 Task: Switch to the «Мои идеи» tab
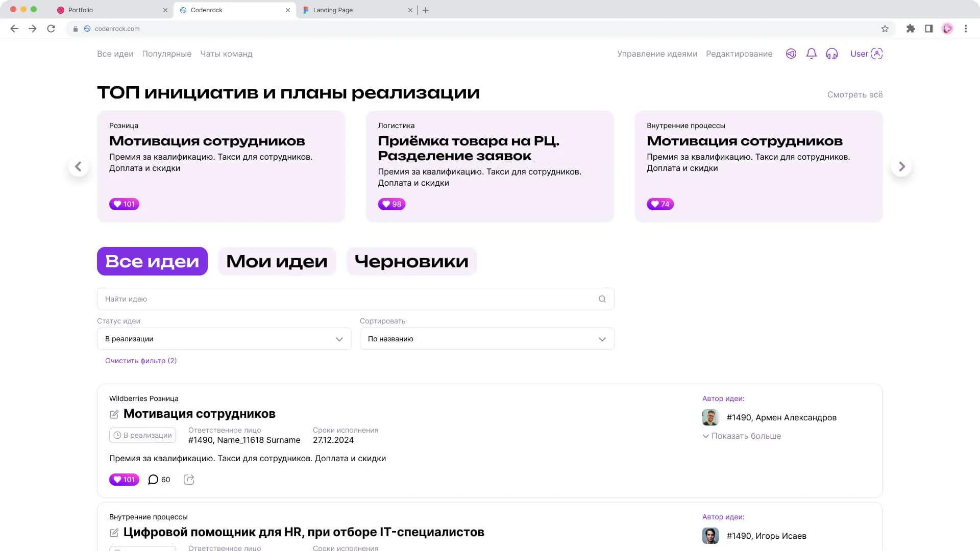point(277,261)
